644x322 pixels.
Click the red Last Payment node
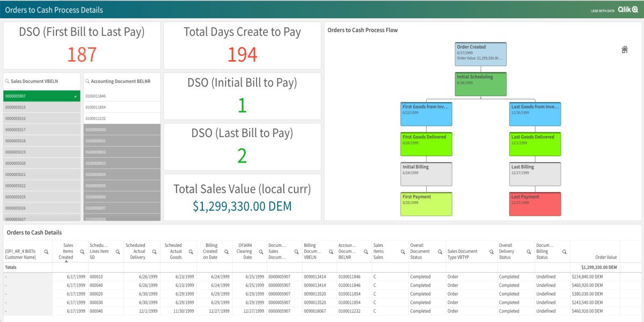[x=535, y=204]
